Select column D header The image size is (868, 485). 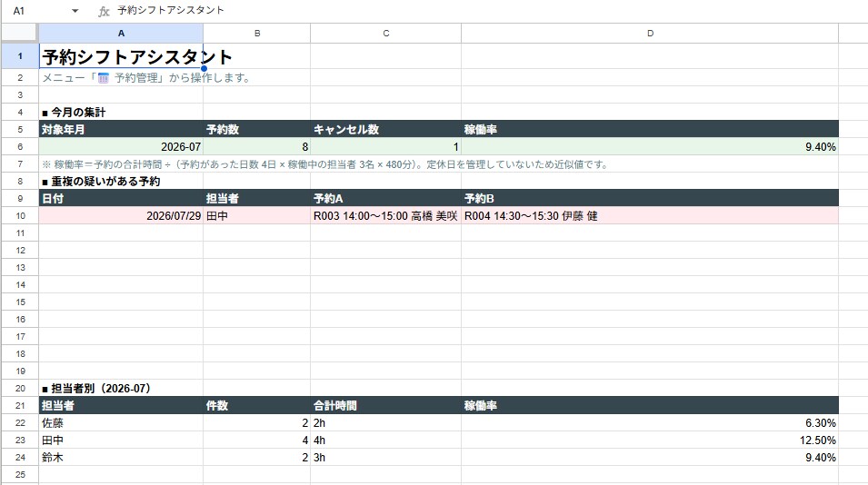tap(650, 34)
